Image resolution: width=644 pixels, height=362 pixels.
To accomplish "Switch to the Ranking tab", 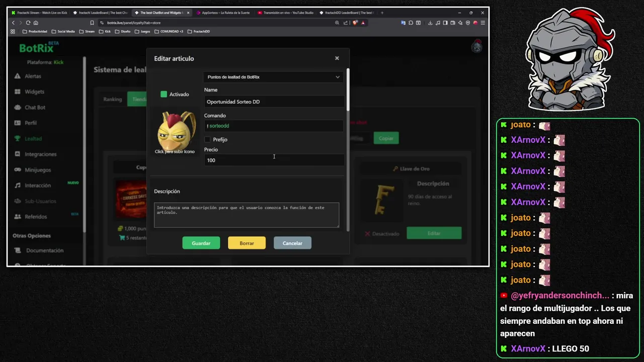I will [113, 99].
